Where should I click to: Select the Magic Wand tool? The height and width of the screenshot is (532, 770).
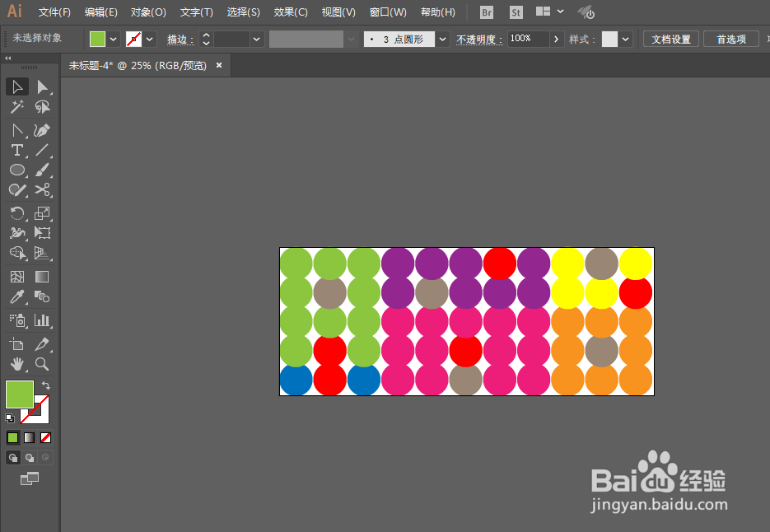click(x=17, y=106)
